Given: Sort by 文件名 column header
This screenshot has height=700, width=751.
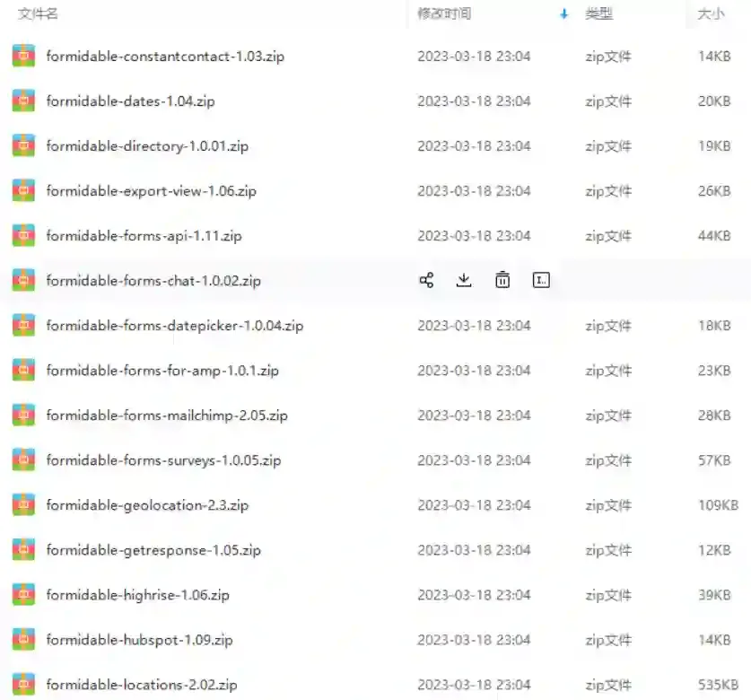Looking at the screenshot, I should tap(38, 13).
